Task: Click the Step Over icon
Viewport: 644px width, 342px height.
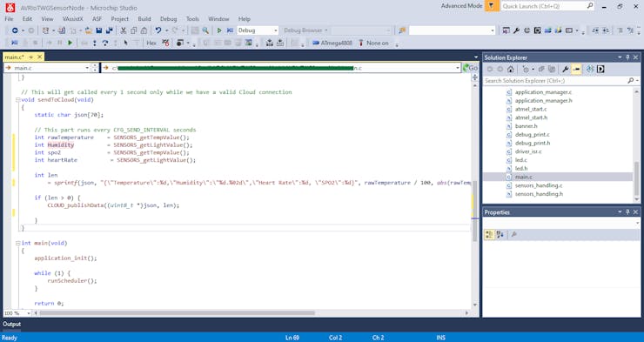Action: coord(105,43)
